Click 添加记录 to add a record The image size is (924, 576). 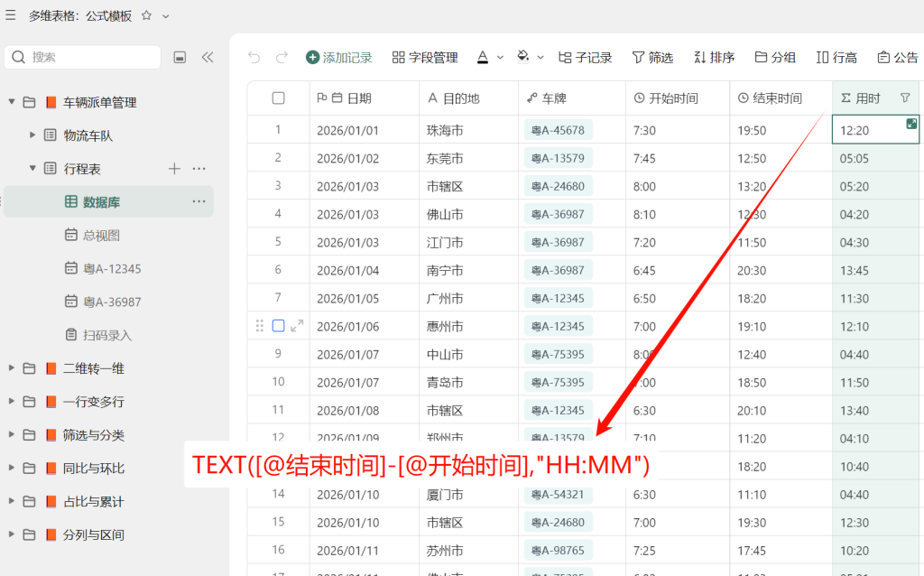click(x=339, y=57)
